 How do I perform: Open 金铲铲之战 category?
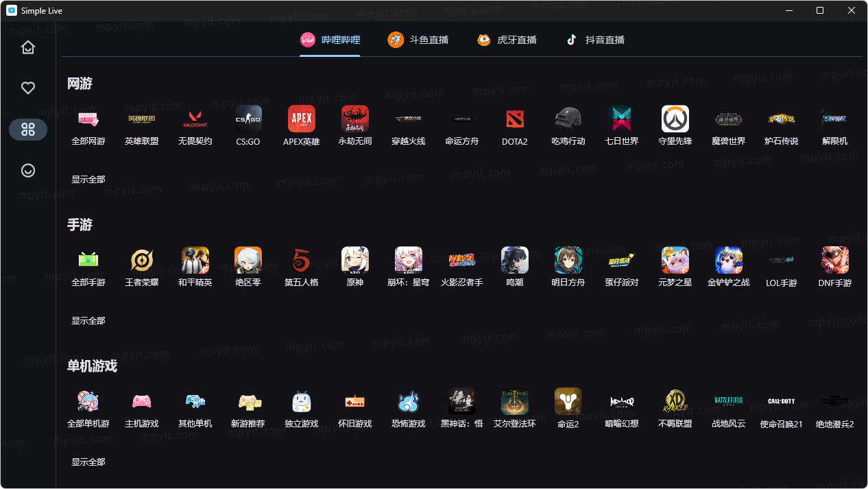pyautogui.click(x=729, y=267)
